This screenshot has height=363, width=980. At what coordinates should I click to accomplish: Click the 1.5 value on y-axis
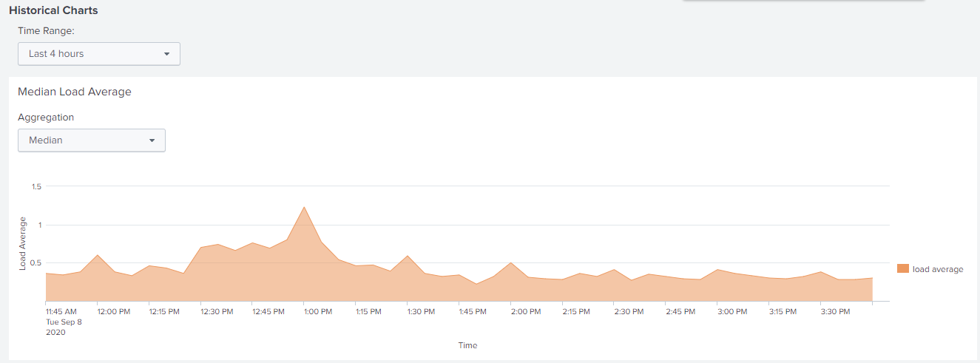click(36, 186)
